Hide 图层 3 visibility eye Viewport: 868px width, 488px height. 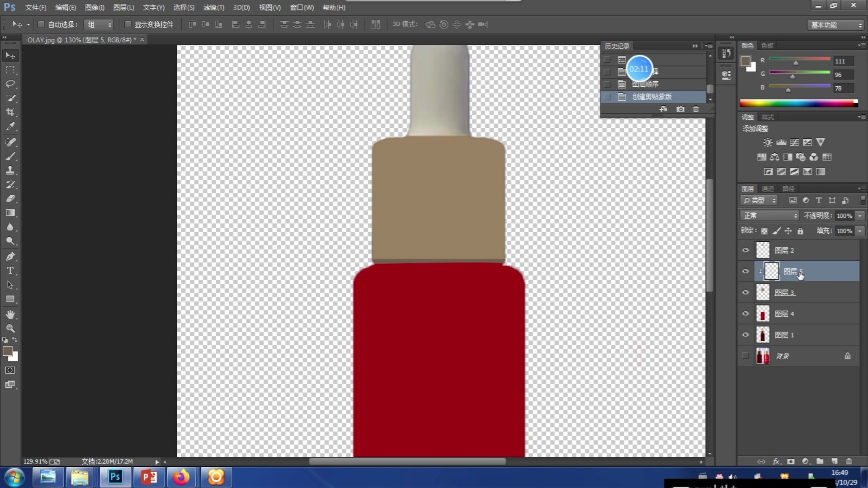(745, 292)
